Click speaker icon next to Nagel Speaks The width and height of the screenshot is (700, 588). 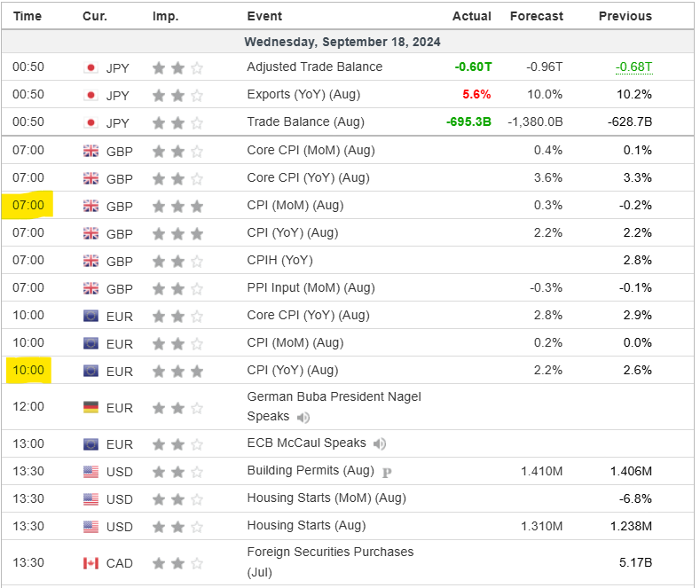click(303, 417)
